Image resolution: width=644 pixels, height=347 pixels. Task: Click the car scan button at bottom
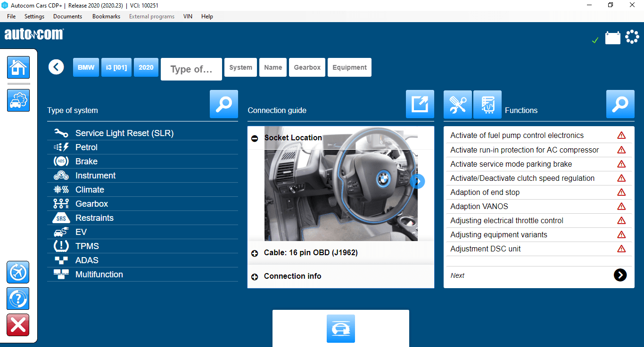click(340, 328)
